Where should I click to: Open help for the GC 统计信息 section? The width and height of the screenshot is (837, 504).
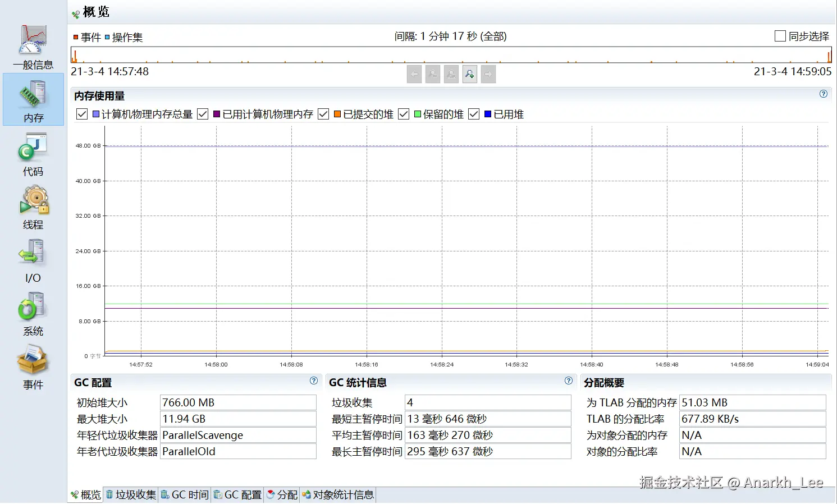point(569,381)
